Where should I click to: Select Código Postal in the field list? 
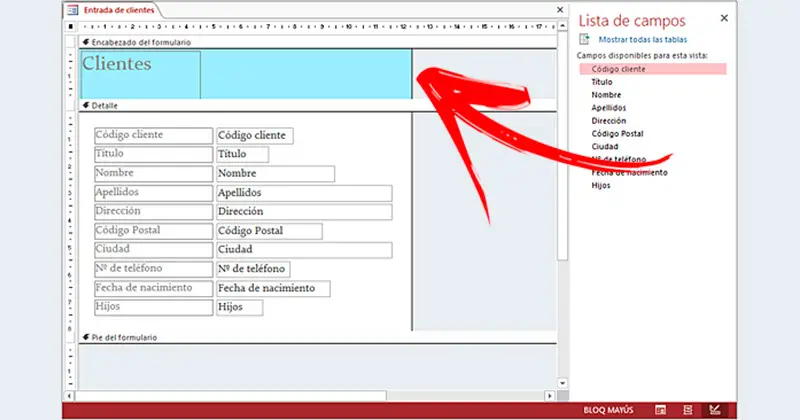(617, 134)
